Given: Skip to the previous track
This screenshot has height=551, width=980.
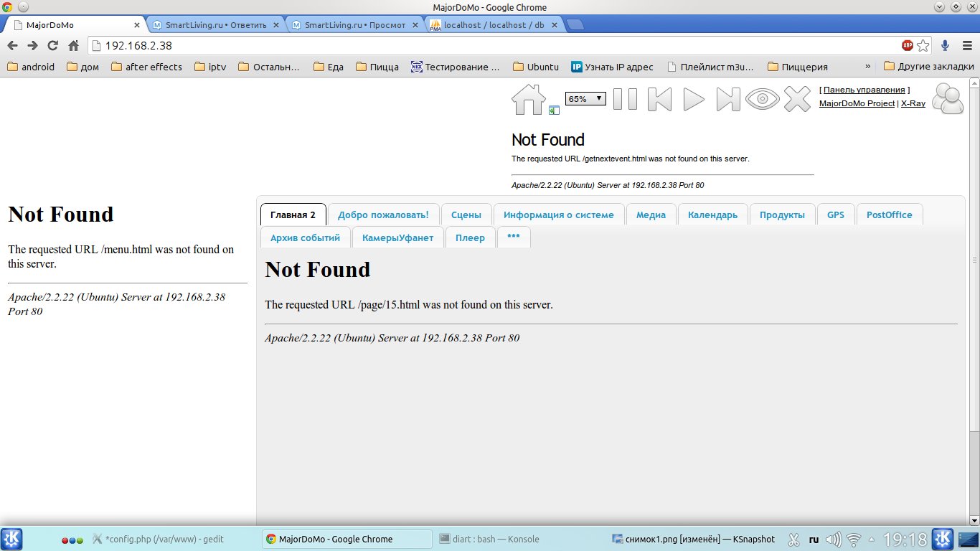Looking at the screenshot, I should (x=660, y=99).
